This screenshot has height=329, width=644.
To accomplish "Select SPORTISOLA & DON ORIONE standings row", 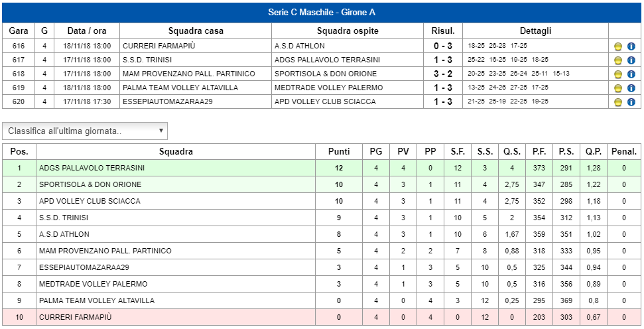I will (322, 185).
